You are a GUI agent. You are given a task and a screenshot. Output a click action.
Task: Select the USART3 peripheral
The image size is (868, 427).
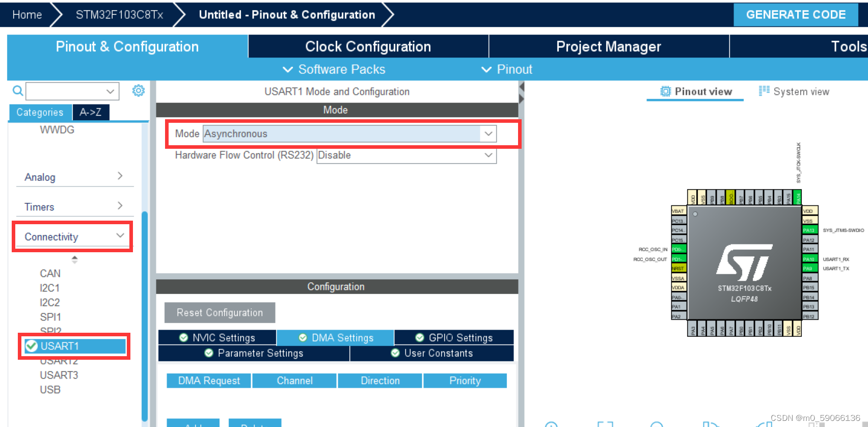tap(59, 375)
